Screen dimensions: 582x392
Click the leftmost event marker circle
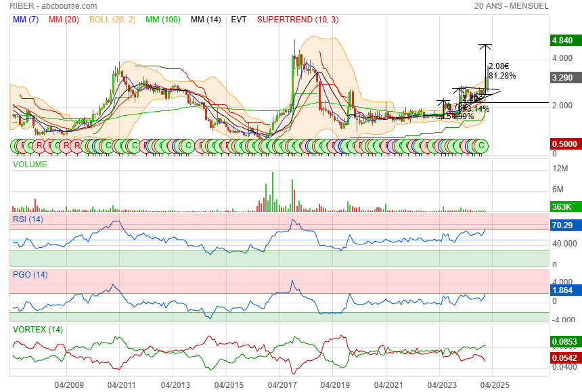tap(16, 146)
